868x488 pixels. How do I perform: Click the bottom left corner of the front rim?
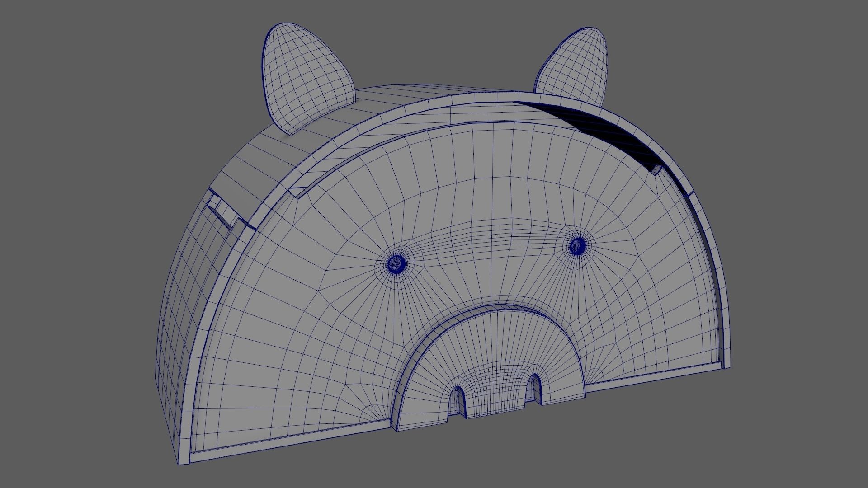point(185,459)
